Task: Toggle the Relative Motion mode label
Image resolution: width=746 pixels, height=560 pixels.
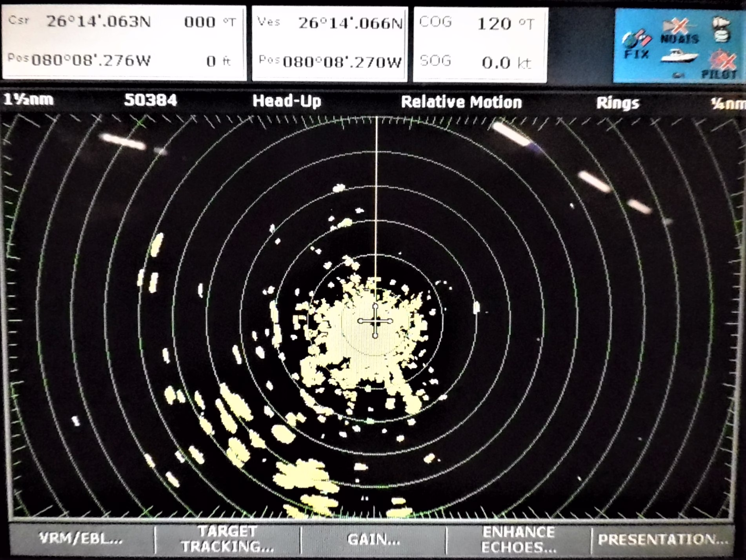Action: (461, 102)
